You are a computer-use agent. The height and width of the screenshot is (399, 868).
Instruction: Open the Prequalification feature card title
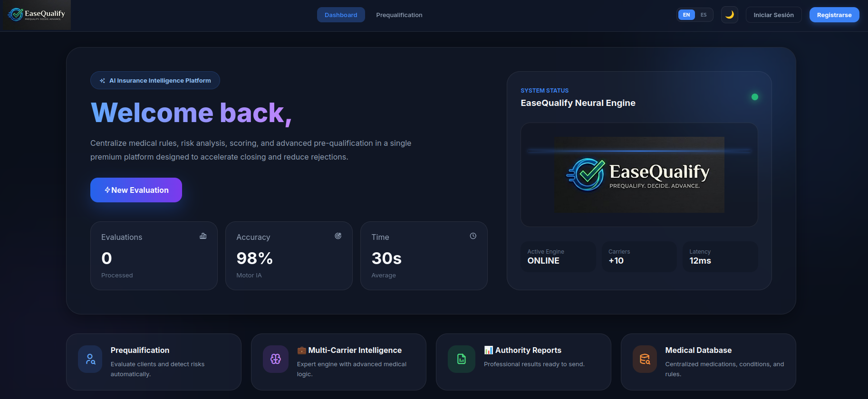140,350
